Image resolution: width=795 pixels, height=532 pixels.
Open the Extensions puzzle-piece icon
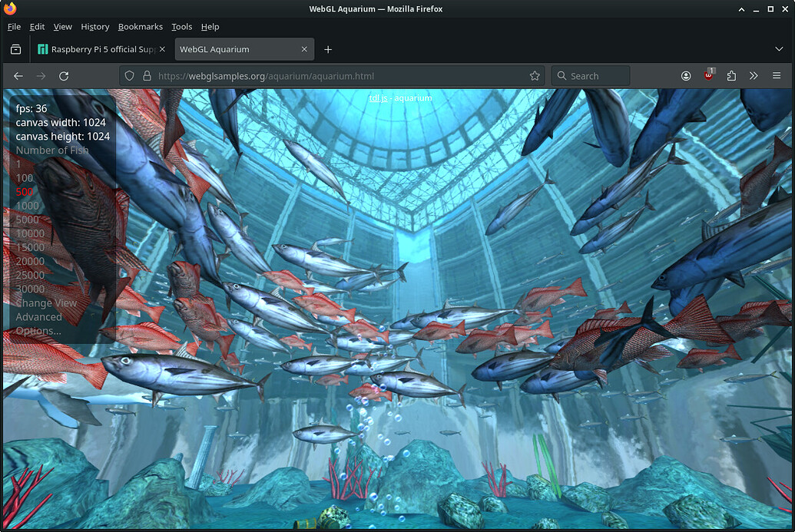tap(731, 76)
